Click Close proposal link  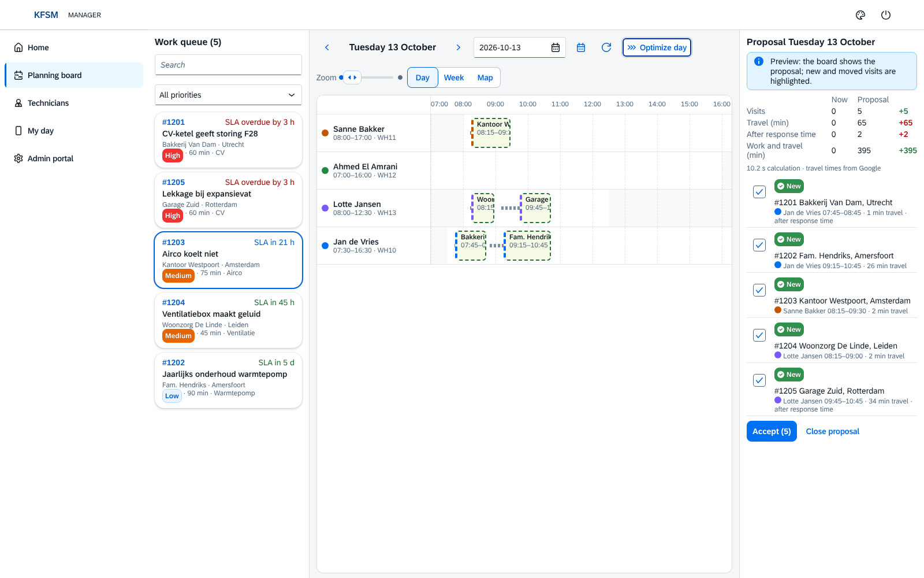click(832, 431)
